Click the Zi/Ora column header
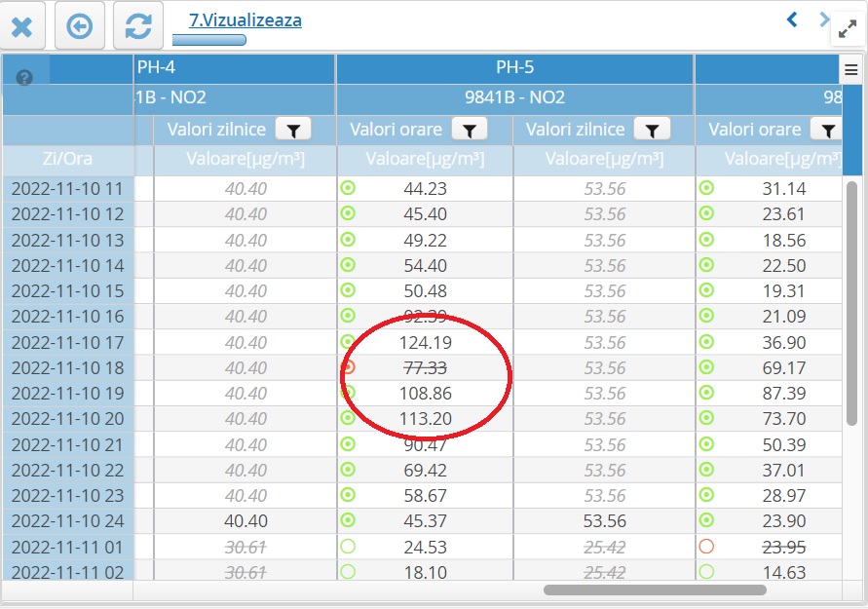 (68, 160)
